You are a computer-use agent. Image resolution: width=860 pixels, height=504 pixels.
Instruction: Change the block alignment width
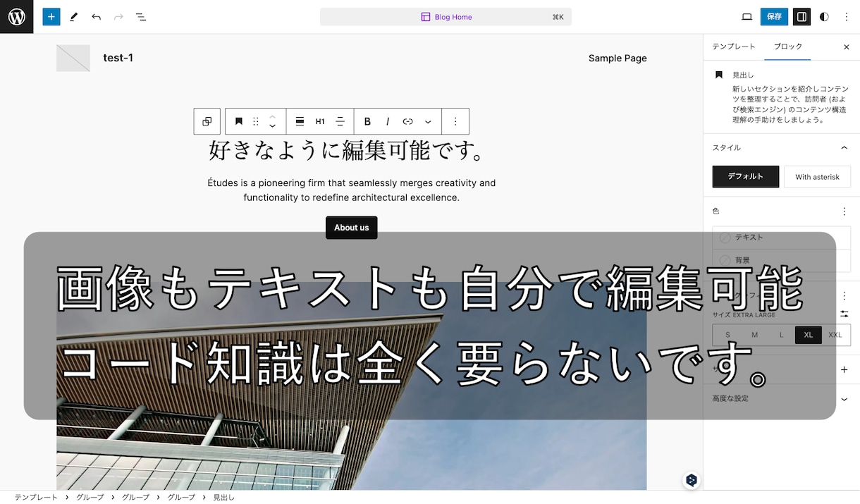point(300,121)
